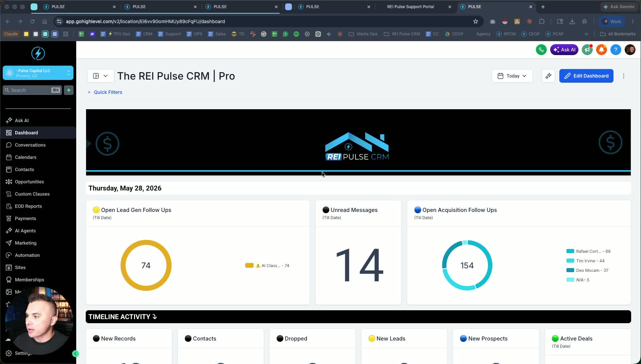Open the blue help question mark icon
This screenshot has width=641, height=364.
tap(616, 50)
